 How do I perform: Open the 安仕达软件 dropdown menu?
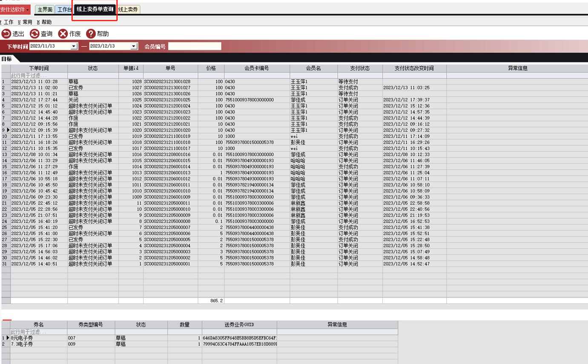pos(15,9)
